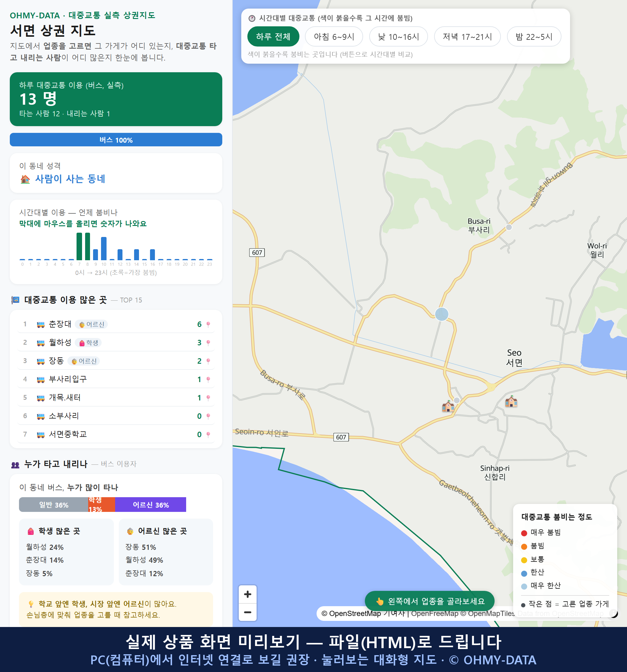Screen dimensions: 627x672
Task: Click the map pin icon in 서면중학교 row
Action: [208, 434]
